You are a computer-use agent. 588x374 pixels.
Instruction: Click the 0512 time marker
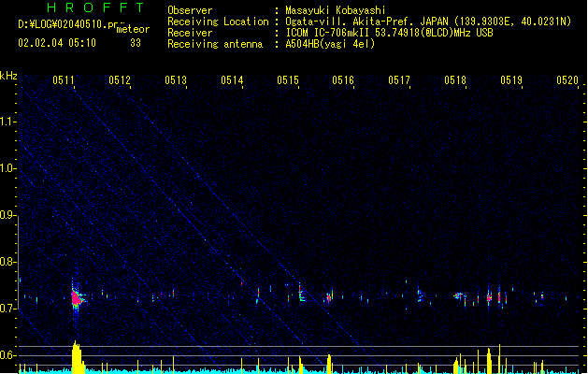[120, 80]
